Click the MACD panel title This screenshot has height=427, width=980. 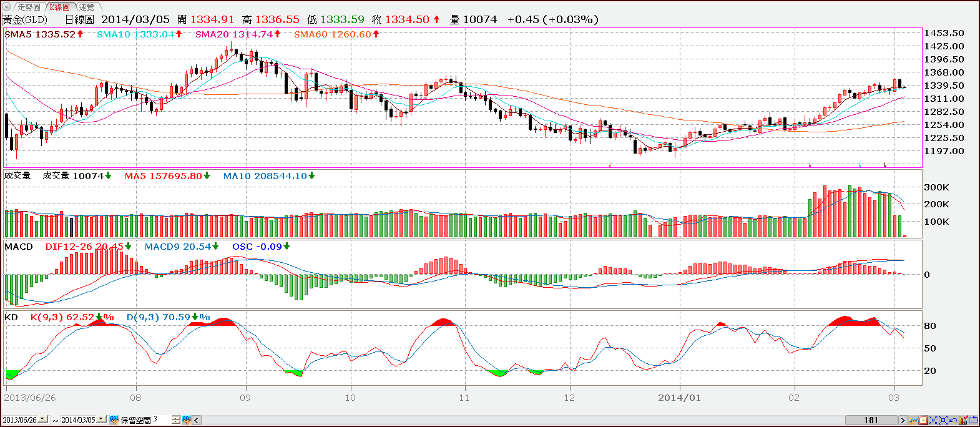pos(19,247)
